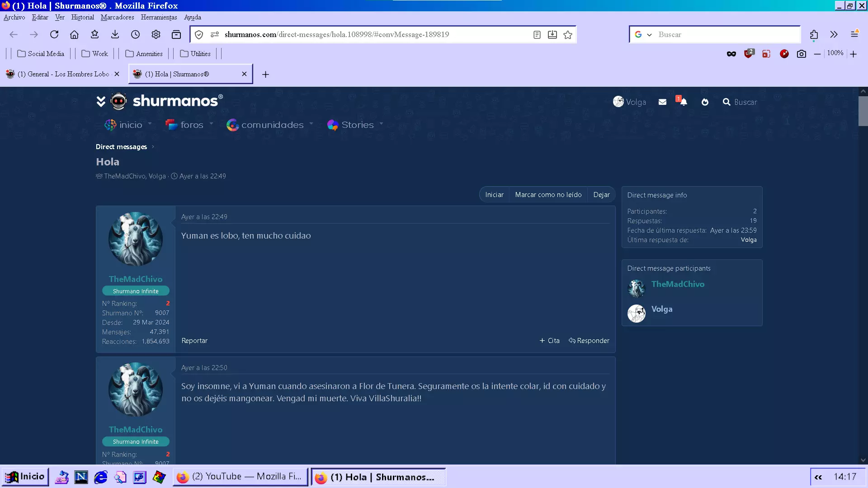The width and height of the screenshot is (868, 488).
Task: Open the Firefox application hamburger menu
Action: coord(854,34)
